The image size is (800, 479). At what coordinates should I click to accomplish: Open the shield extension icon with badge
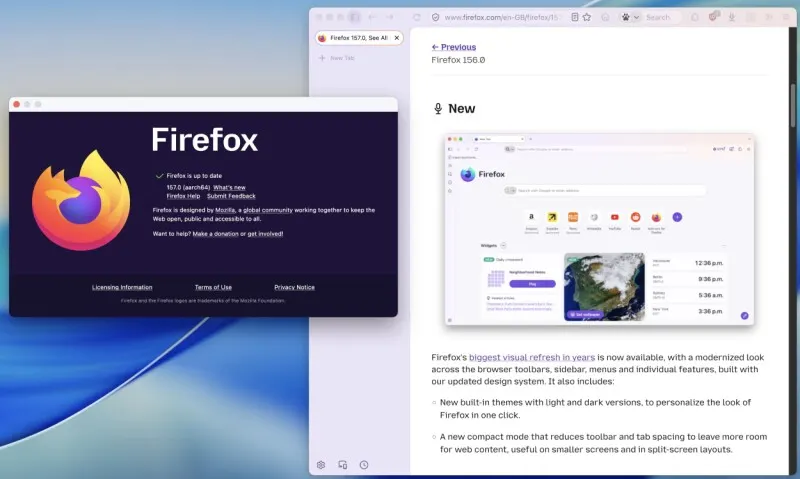(x=713, y=17)
